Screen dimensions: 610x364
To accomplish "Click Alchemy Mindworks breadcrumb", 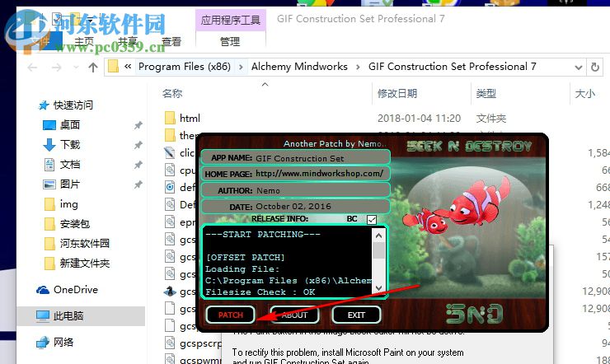I will (x=299, y=67).
